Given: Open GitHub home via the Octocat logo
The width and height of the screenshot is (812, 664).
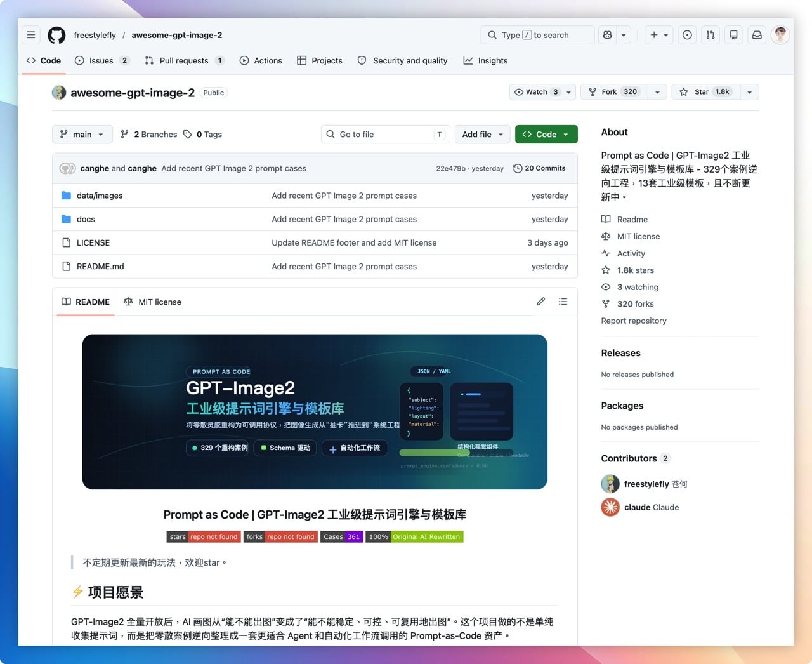Looking at the screenshot, I should (x=56, y=35).
